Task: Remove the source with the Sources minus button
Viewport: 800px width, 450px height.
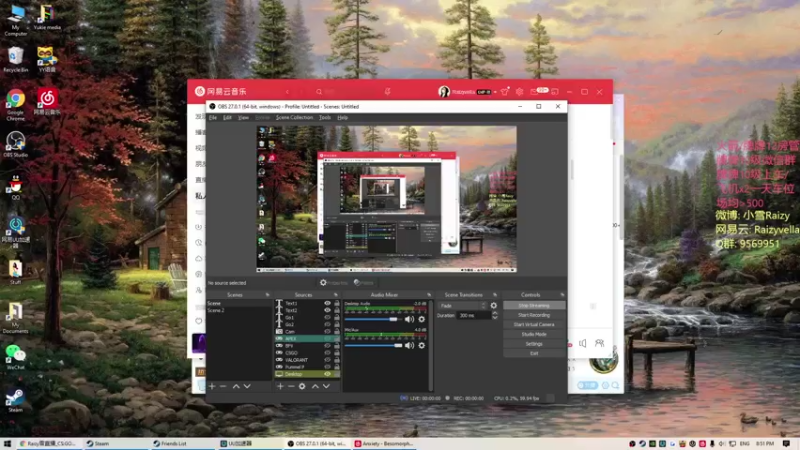Action: point(291,387)
